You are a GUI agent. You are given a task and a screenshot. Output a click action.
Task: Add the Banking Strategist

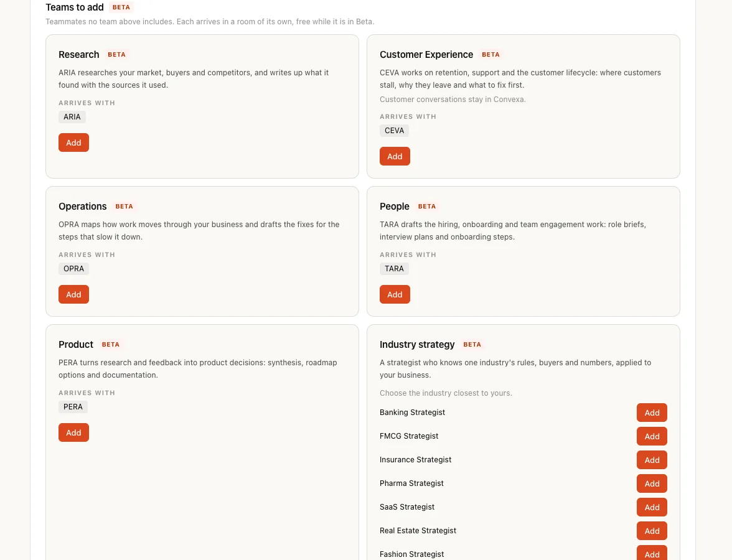tap(652, 413)
